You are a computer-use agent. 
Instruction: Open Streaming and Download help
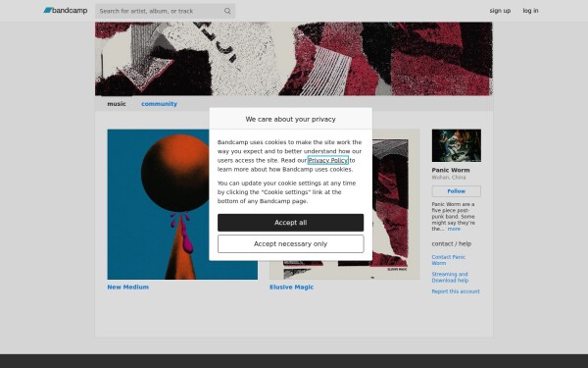(x=450, y=277)
